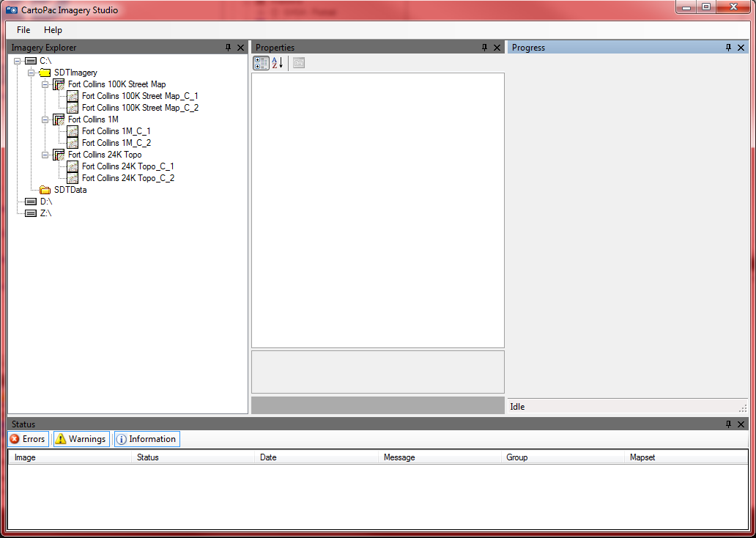Viewport: 756px width, 538px height.
Task: Close the Imagery Explorer panel
Action: tap(240, 48)
